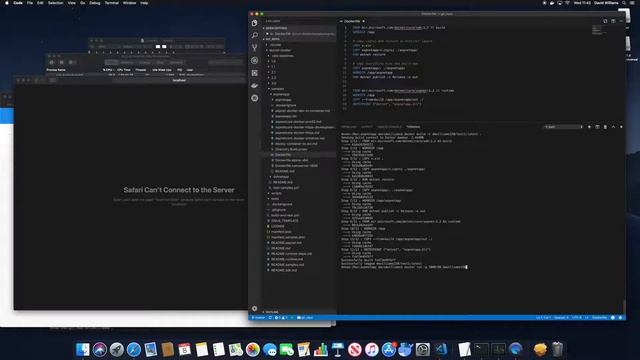This screenshot has height=360, width=640.
Task: Open the App Store from the Dock
Action: click(388, 349)
